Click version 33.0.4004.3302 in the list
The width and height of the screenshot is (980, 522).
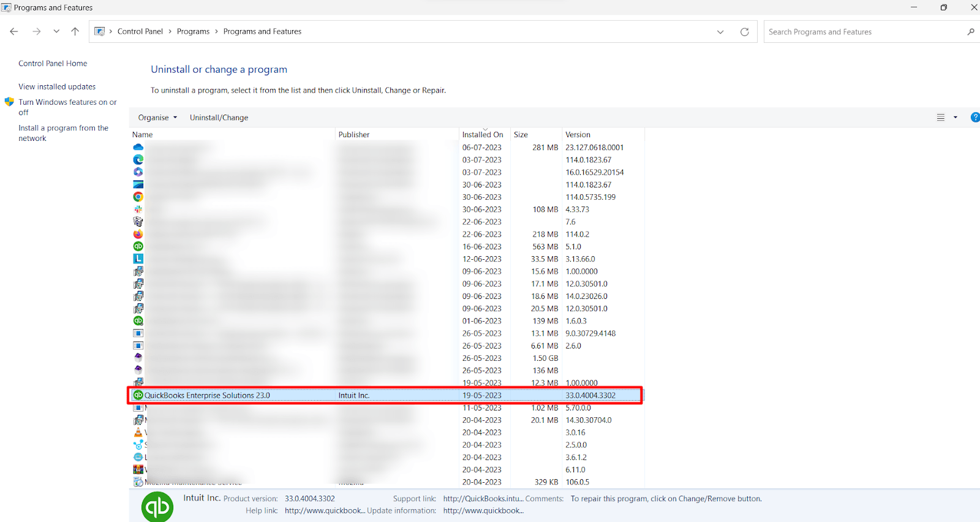click(x=590, y=395)
